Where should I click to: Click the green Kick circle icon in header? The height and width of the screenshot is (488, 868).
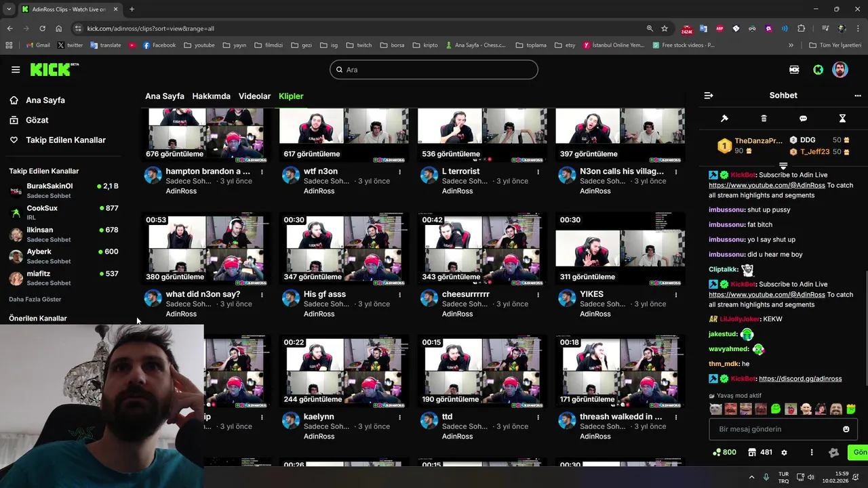click(x=818, y=69)
